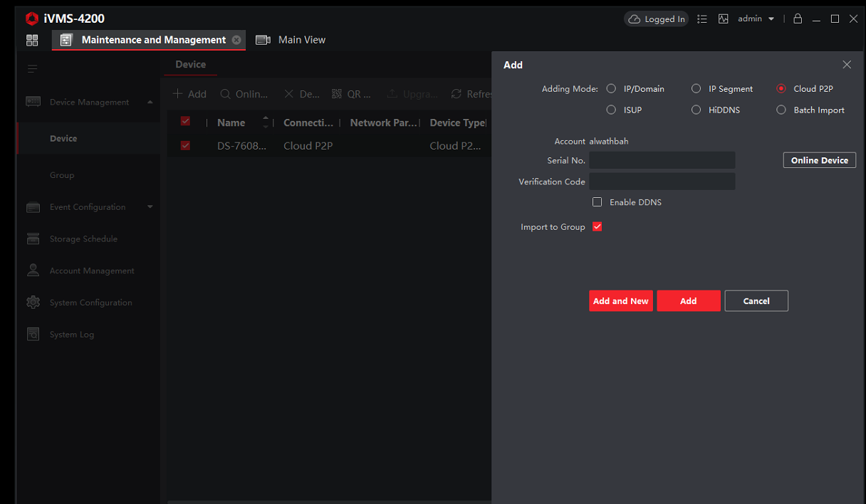Click the lock screen padlock icon
This screenshot has height=504, width=866.
pyautogui.click(x=798, y=19)
